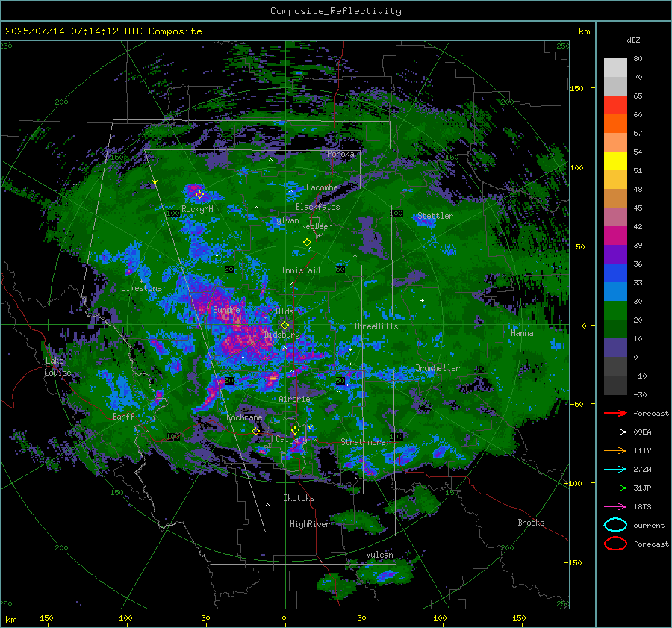
Task: Select the Vulcan city label
Action: pyautogui.click(x=379, y=555)
